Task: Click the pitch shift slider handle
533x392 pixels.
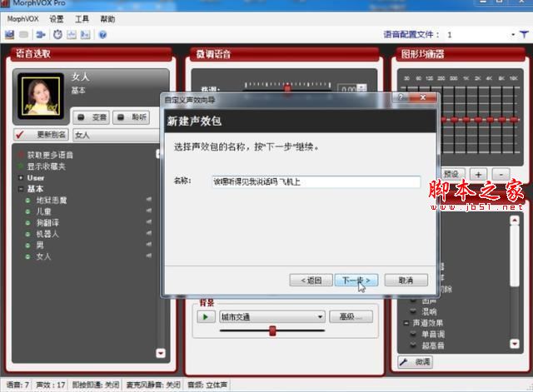Action: click(x=287, y=87)
